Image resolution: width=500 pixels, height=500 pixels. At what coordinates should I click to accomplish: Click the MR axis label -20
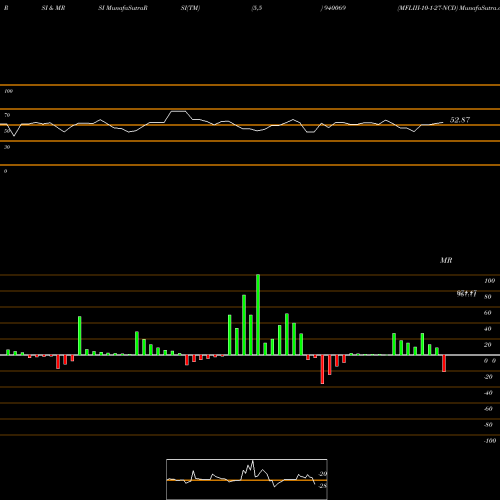[x=488, y=377]
